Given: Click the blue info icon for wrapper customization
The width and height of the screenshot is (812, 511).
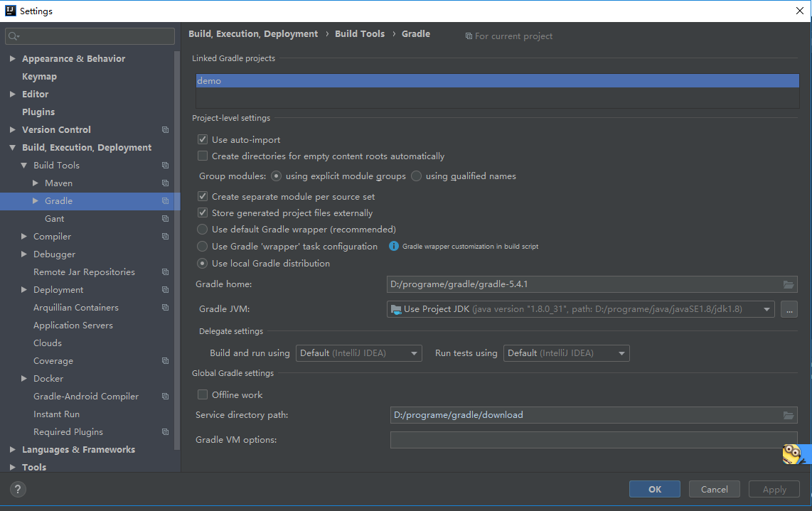Looking at the screenshot, I should pos(394,246).
